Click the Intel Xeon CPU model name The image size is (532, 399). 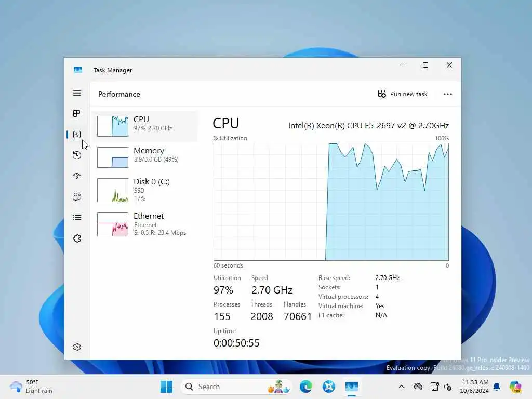point(368,126)
